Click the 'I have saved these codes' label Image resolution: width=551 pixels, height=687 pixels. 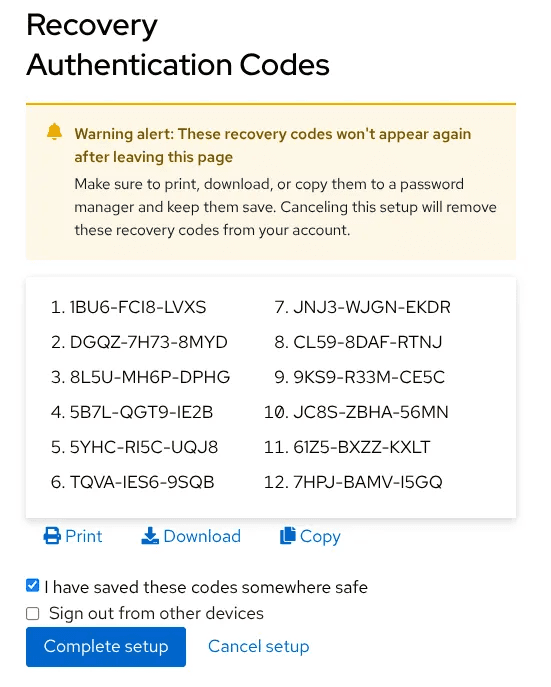click(206, 587)
